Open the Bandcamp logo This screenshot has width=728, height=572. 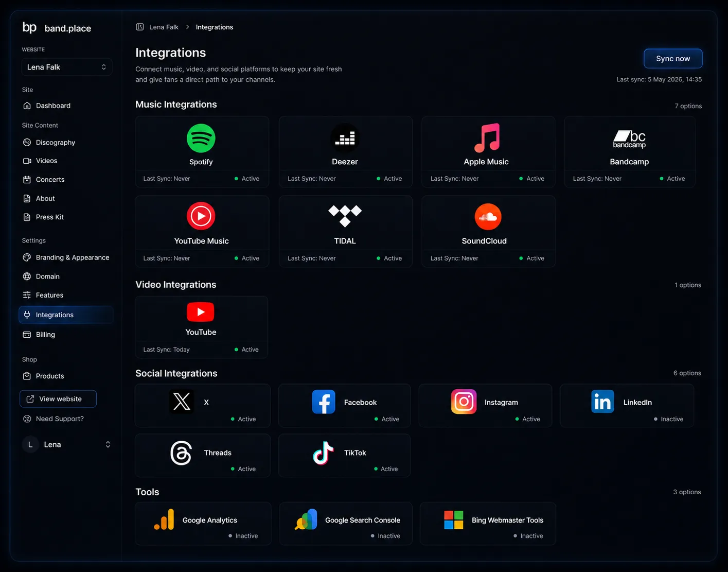[x=629, y=139]
